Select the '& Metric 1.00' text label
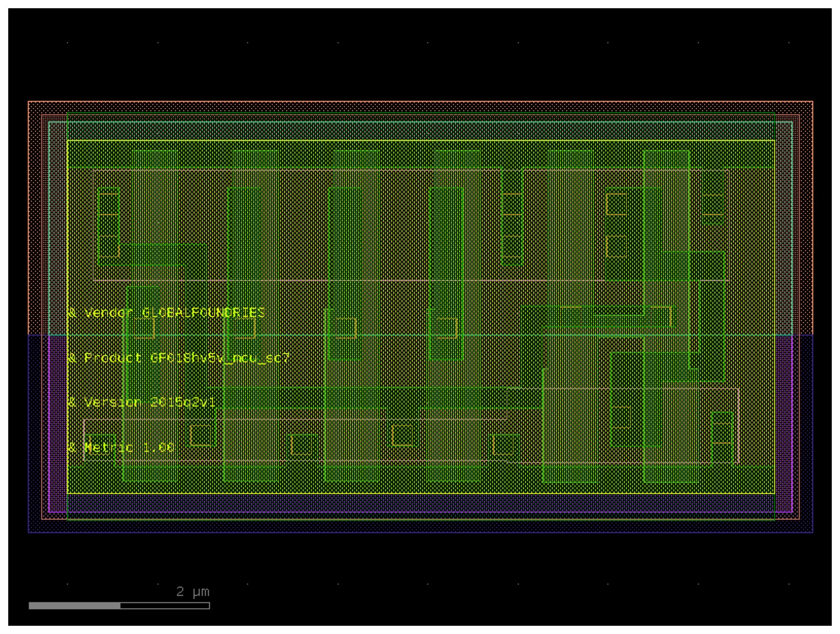This screenshot has height=634, width=840. click(x=121, y=447)
